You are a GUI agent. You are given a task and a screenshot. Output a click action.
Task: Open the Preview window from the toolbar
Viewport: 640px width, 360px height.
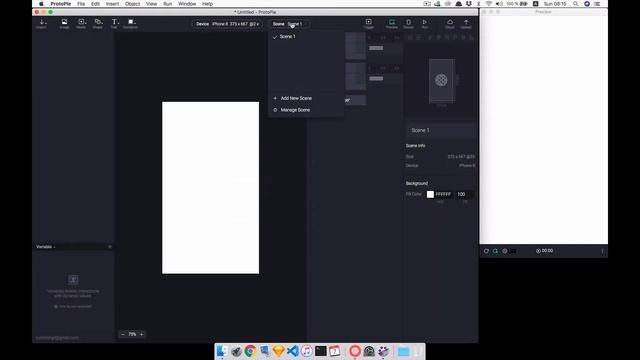pyautogui.click(x=392, y=24)
